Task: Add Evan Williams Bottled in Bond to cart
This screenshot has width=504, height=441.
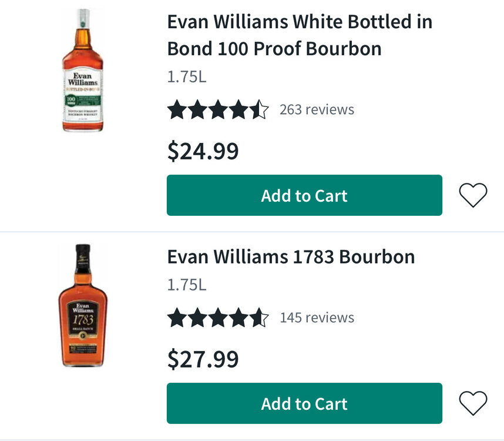Action: click(x=304, y=195)
